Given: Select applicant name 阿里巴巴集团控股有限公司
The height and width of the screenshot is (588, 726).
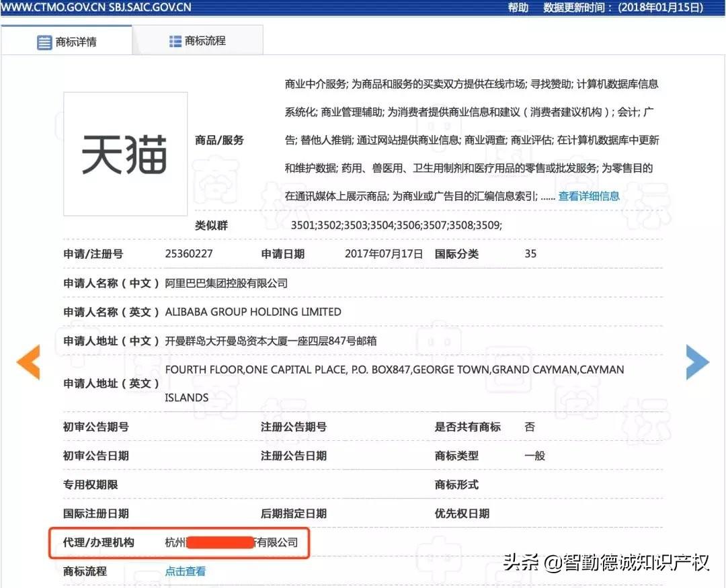Looking at the screenshot, I should (x=227, y=283).
